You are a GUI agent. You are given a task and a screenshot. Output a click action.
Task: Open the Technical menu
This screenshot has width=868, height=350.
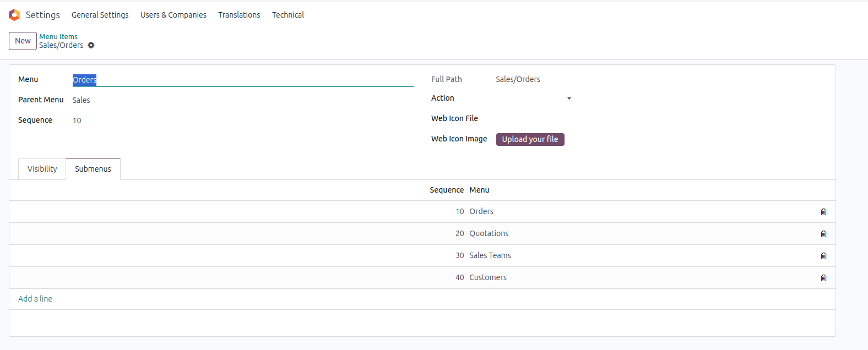coord(288,15)
